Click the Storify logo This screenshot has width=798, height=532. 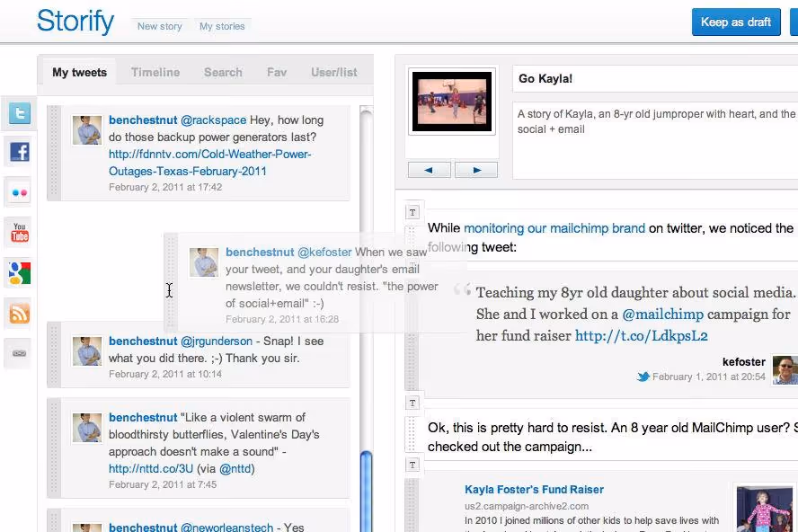(75, 22)
